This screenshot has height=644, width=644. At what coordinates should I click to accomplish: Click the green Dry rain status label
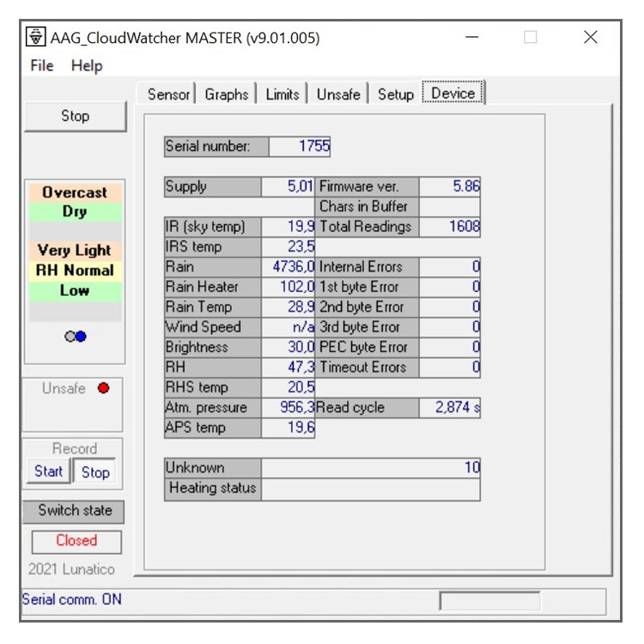[76, 211]
